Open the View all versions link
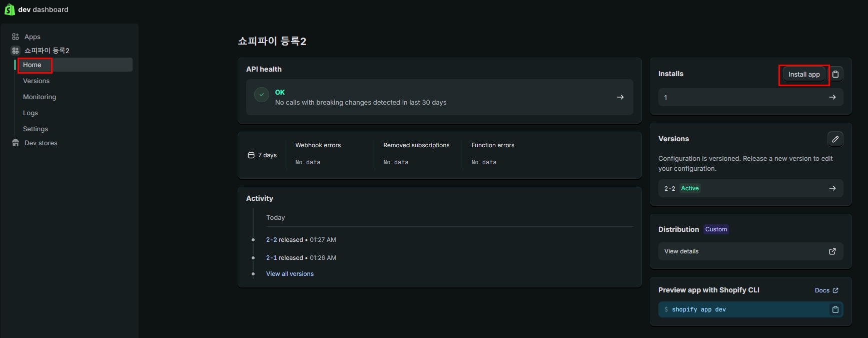The width and height of the screenshot is (868, 338). click(x=290, y=274)
